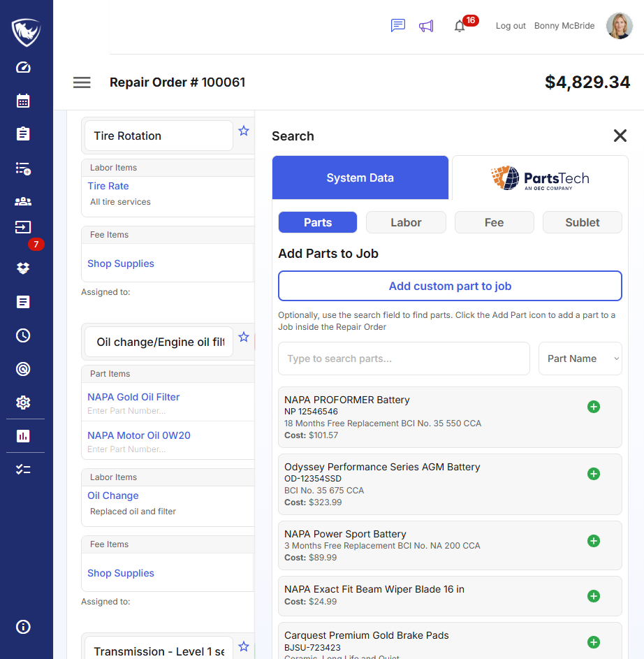This screenshot has width=644, height=659.
Task: Click the Repair Order # 100061 title
Action: [177, 82]
